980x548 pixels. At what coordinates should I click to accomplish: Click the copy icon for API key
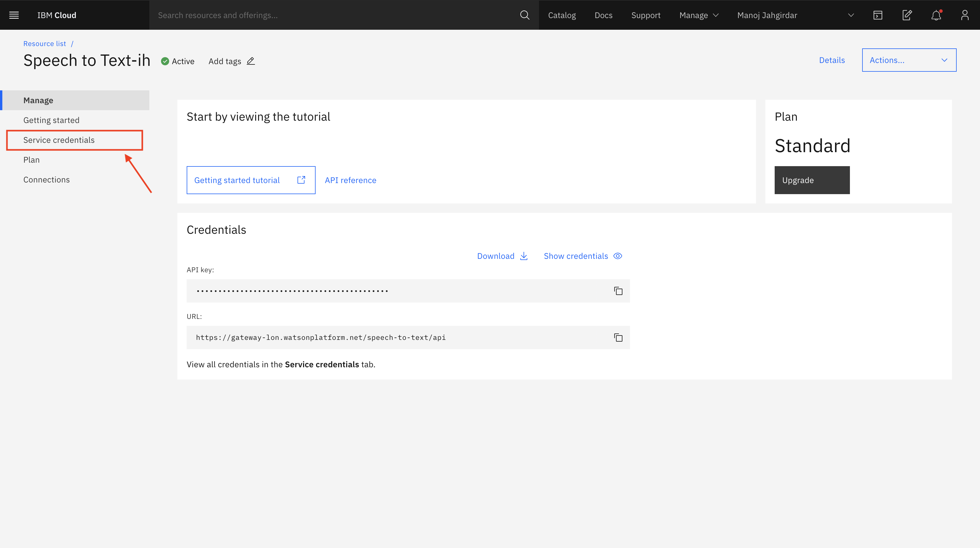618,291
